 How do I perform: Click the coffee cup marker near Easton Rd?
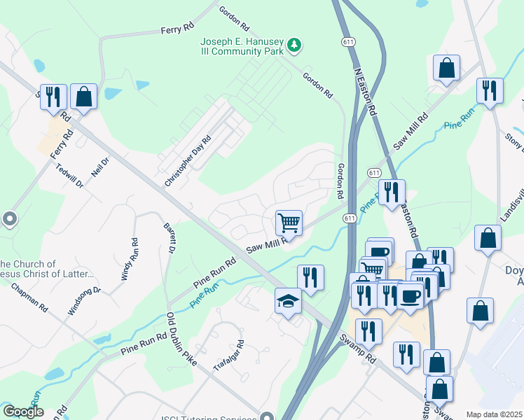(x=411, y=295)
